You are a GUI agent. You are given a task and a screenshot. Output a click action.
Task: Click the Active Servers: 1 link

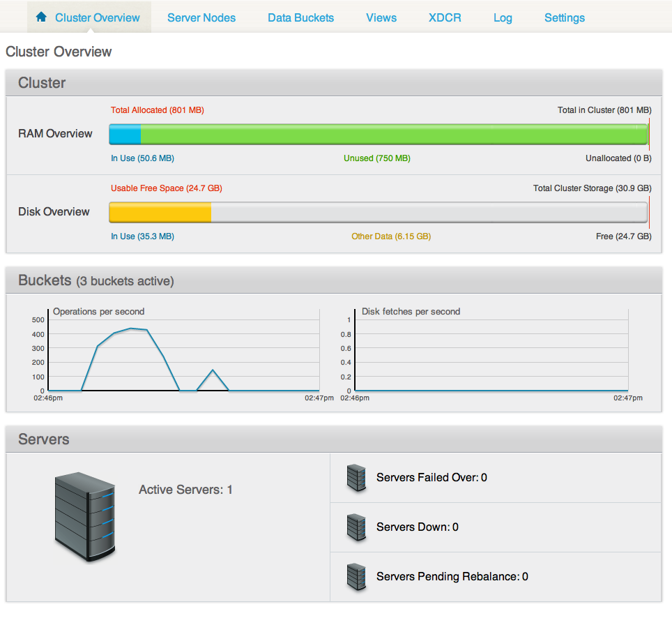pos(185,490)
